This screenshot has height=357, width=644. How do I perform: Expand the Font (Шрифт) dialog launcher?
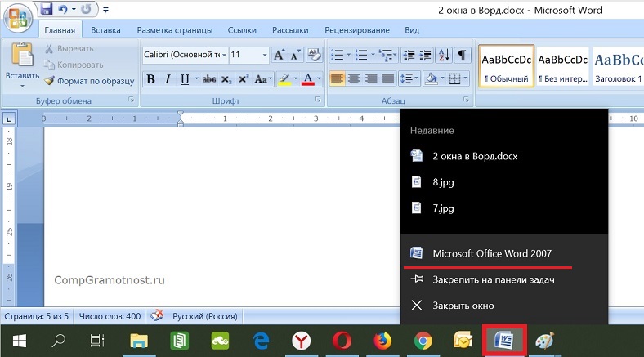[318, 100]
